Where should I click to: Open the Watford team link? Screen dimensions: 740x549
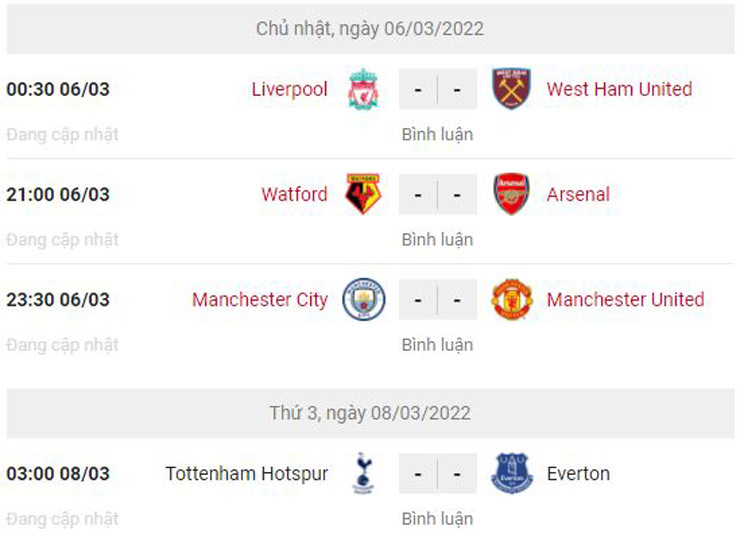pyautogui.click(x=294, y=194)
